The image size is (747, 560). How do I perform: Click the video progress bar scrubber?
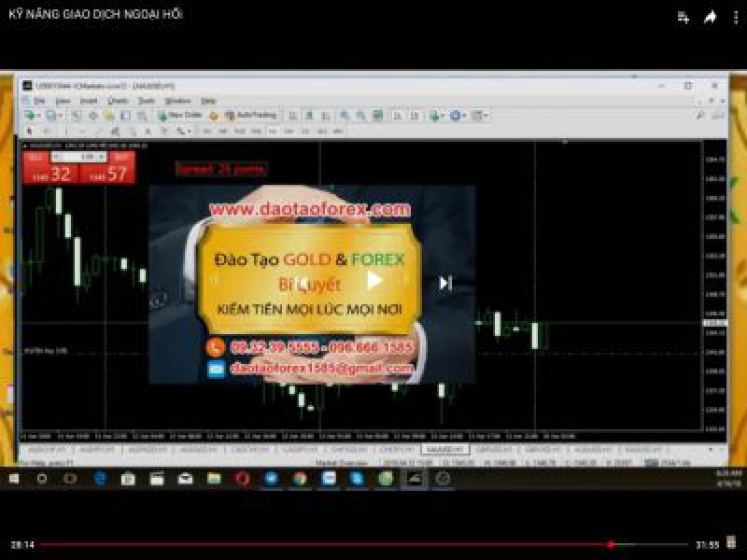pyautogui.click(x=611, y=545)
